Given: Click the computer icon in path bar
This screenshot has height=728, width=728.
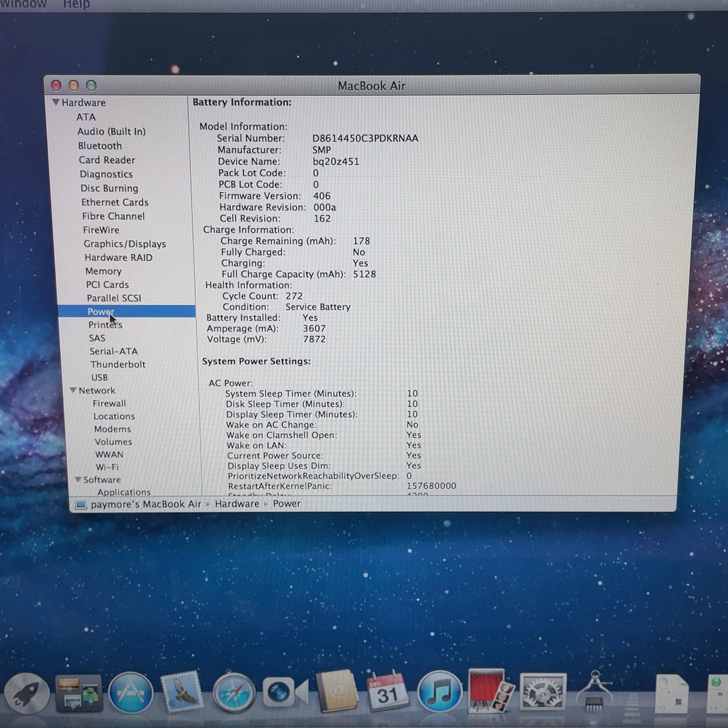Looking at the screenshot, I should click(81, 505).
